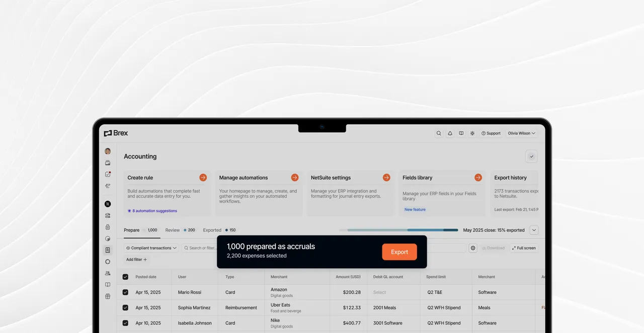Click the New feature tag
644x333 pixels.
coord(415,210)
